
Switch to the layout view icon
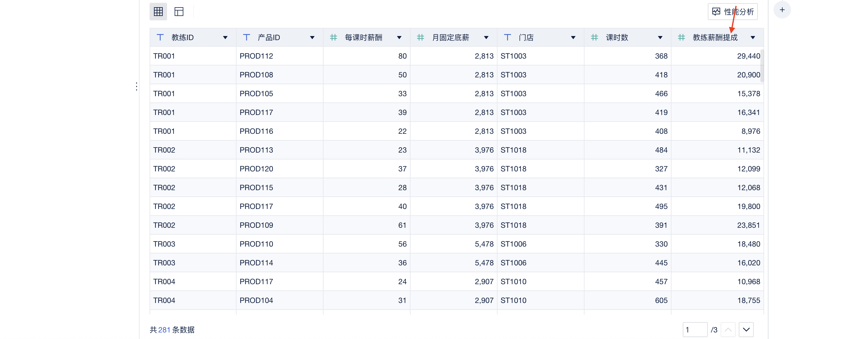pos(179,12)
